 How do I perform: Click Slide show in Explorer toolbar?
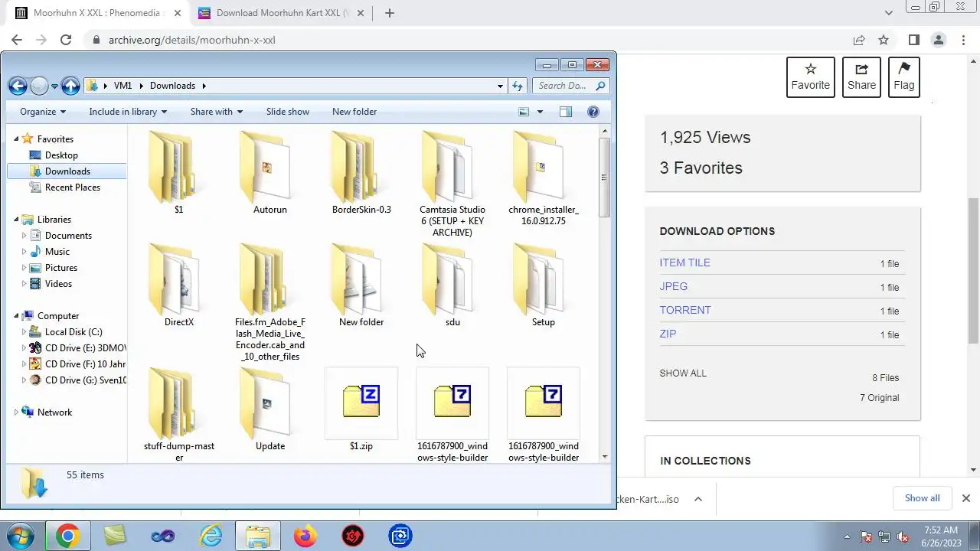click(288, 112)
